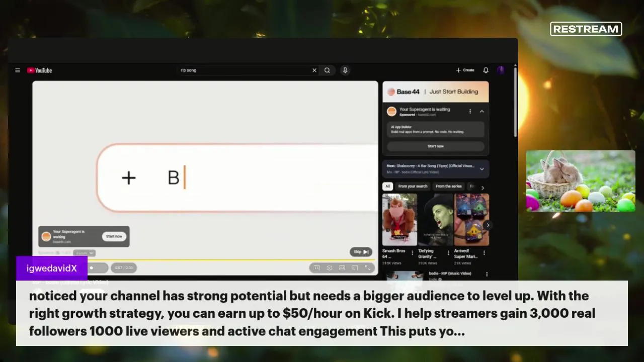644x362 pixels.
Task: Click the yellow ad progress bar
Action: tap(205, 260)
